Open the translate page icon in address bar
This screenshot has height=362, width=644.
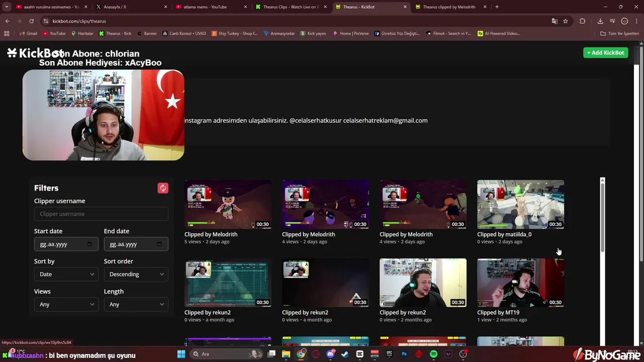(x=554, y=21)
